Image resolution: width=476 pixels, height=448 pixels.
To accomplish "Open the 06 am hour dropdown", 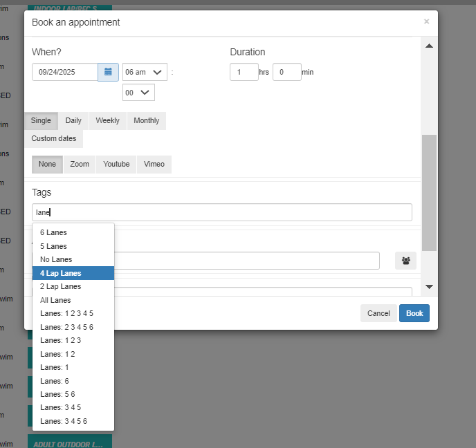I will (145, 72).
